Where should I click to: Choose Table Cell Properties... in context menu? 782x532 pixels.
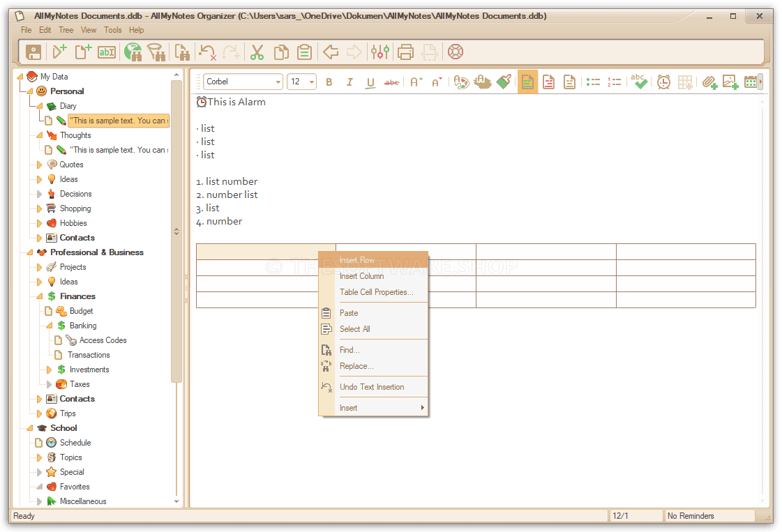(x=373, y=292)
